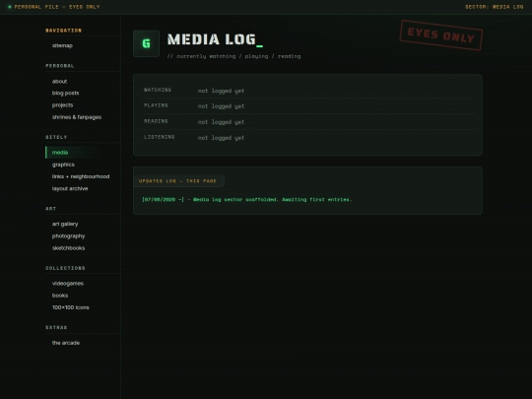Screen dimensions: 532x399
Task: Click the SITELY section heading
Action: (x=56, y=137)
